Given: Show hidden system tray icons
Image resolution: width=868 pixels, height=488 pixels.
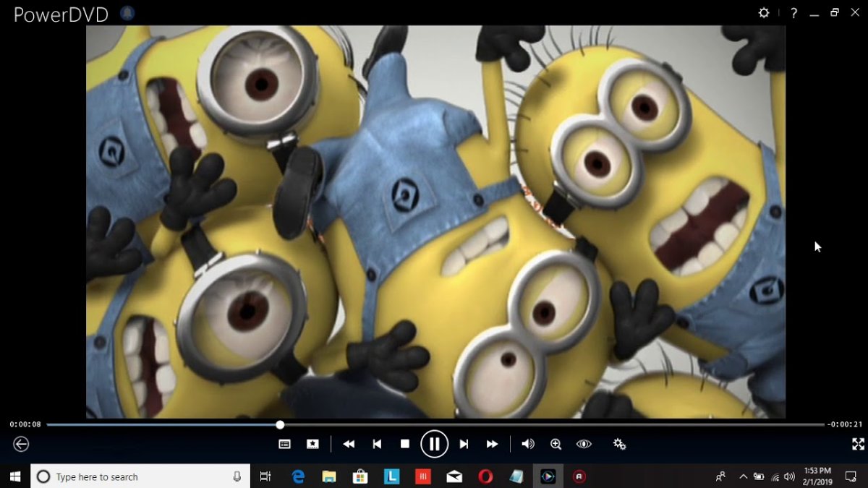Looking at the screenshot, I should [743, 476].
